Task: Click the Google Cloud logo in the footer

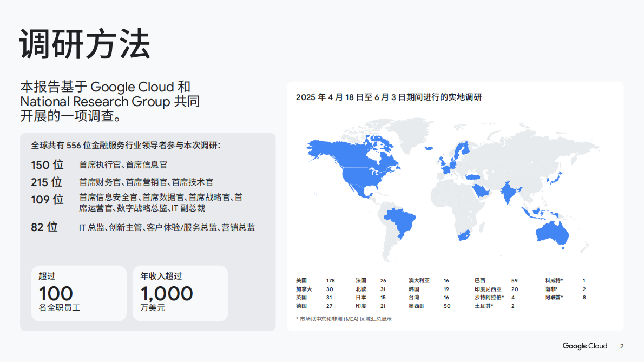Action: tap(585, 345)
